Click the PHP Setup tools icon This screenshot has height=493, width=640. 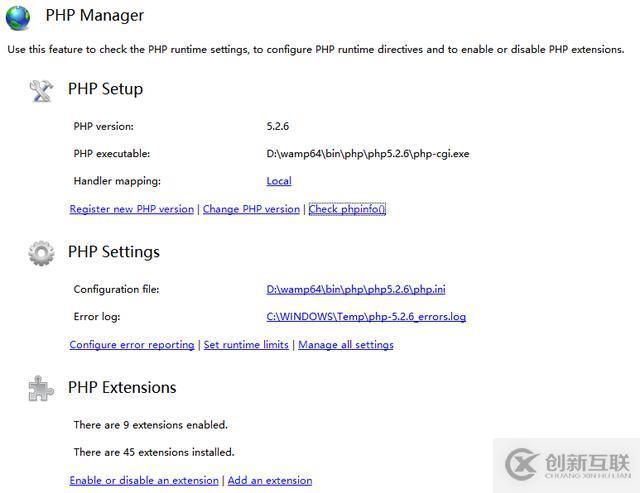(x=41, y=90)
